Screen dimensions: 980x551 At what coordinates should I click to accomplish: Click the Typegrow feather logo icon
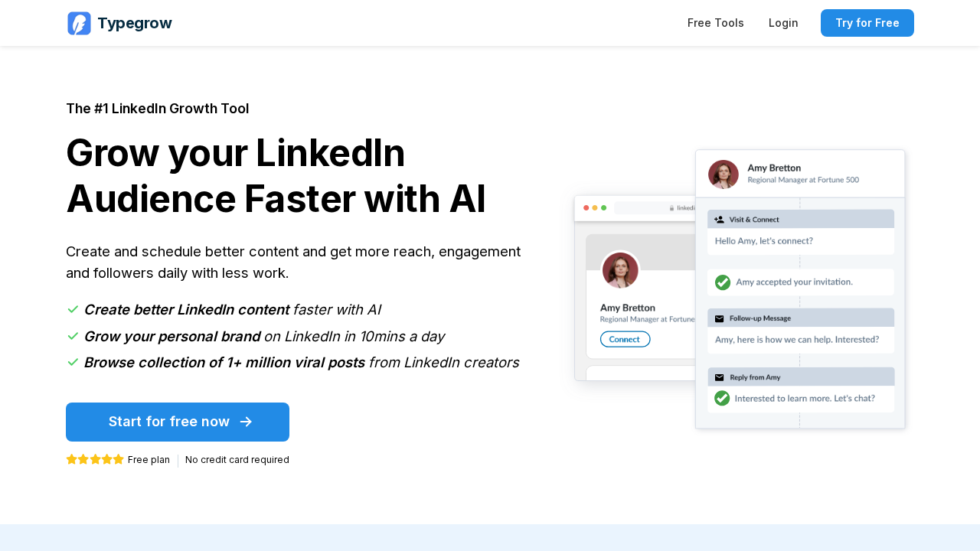pyautogui.click(x=79, y=24)
